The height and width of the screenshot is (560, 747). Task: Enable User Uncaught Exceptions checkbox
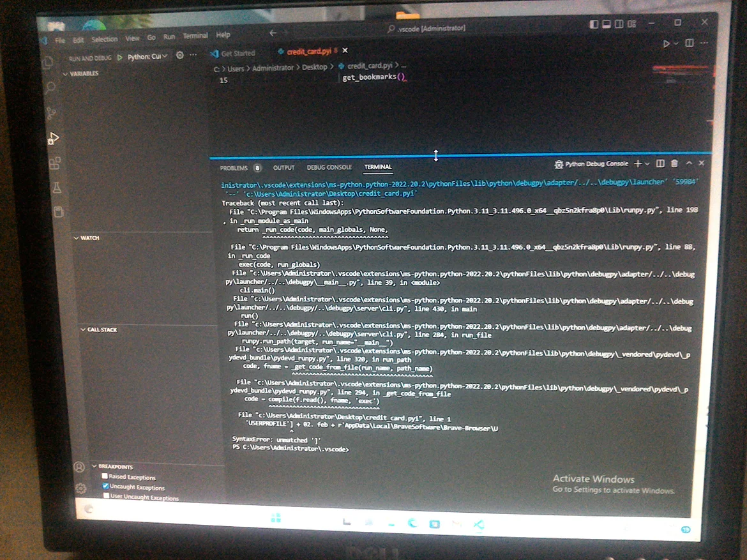pos(106,497)
